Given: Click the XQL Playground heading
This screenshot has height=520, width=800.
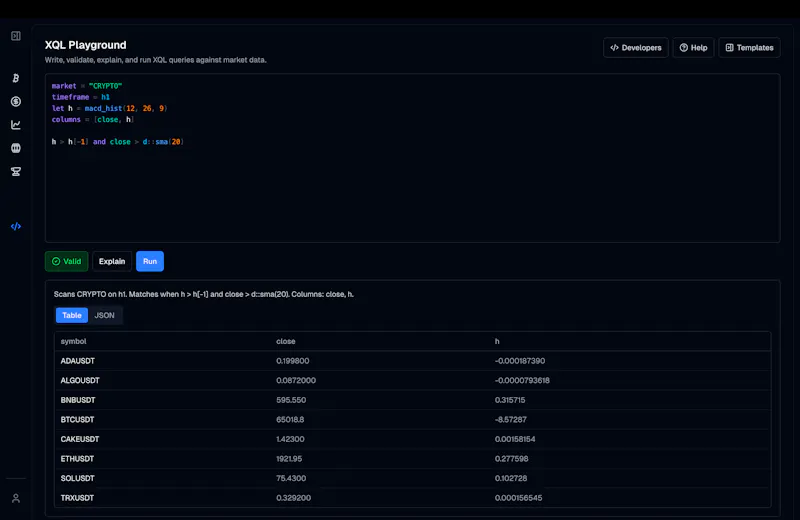Looking at the screenshot, I should 85,45.
